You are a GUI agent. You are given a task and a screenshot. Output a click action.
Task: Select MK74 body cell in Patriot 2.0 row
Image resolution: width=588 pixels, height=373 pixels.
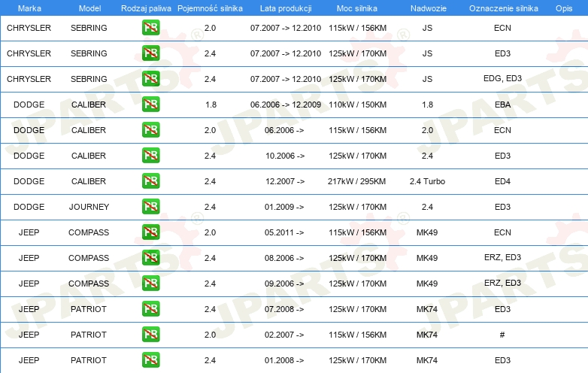pyautogui.click(x=427, y=335)
